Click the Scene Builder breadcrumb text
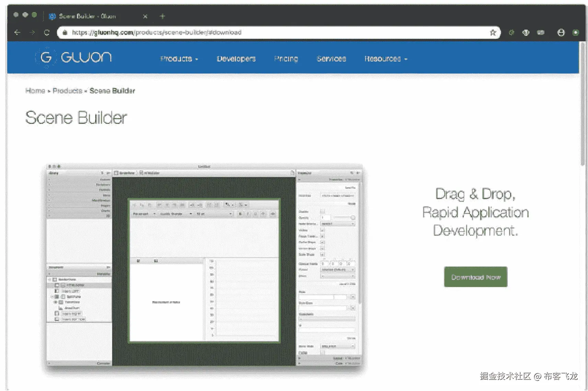Viewport: 588px width, 391px height. click(112, 91)
